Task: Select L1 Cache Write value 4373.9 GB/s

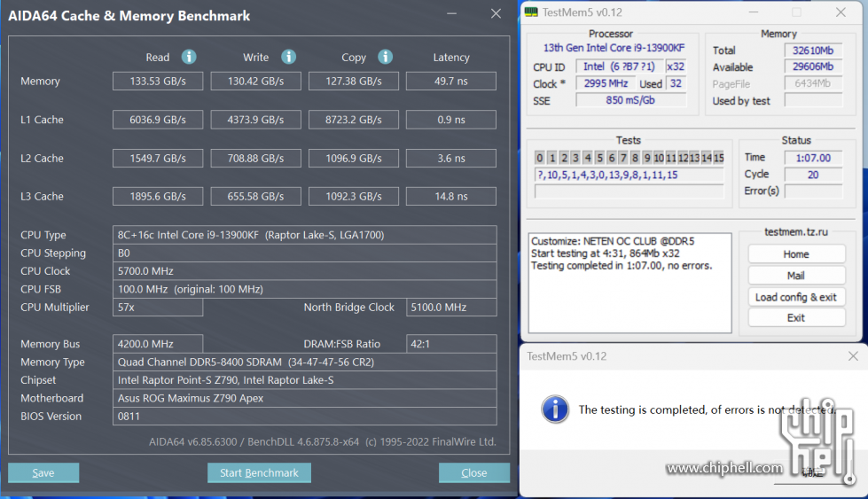Action: click(255, 120)
